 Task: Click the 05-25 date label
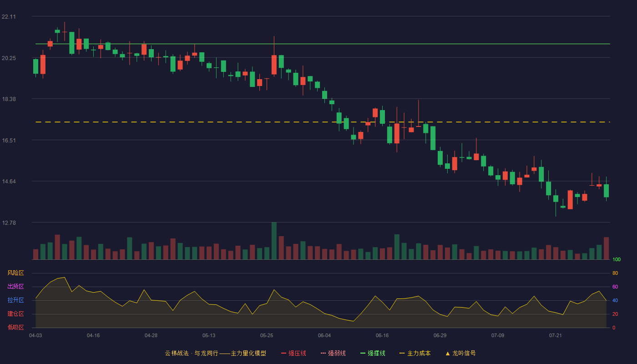pos(267,335)
